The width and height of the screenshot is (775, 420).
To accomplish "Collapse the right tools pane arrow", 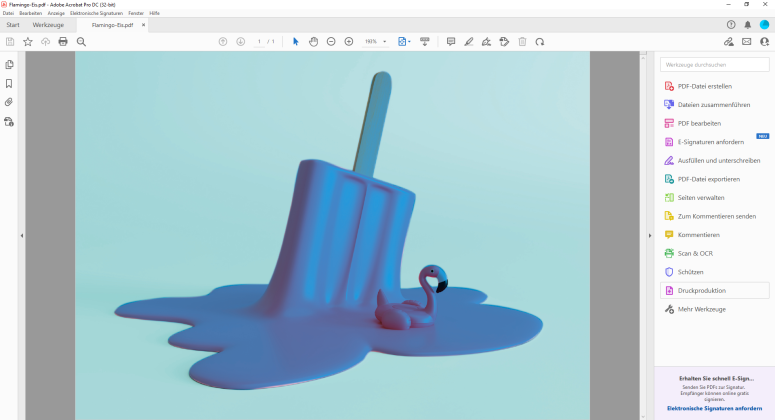I will click(x=650, y=236).
